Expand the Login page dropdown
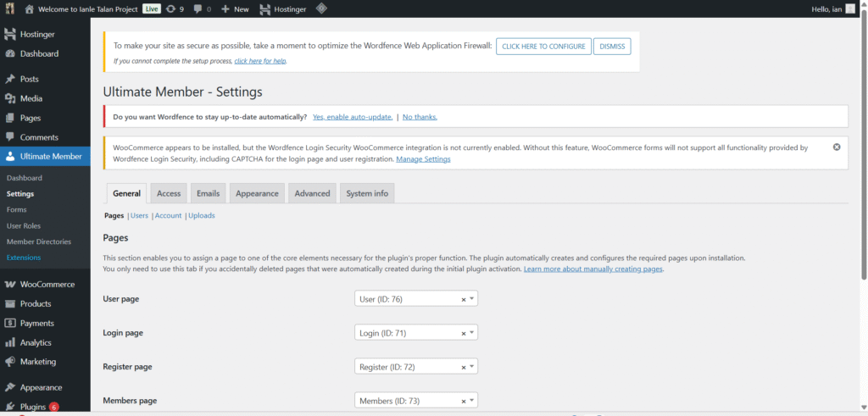 point(471,333)
